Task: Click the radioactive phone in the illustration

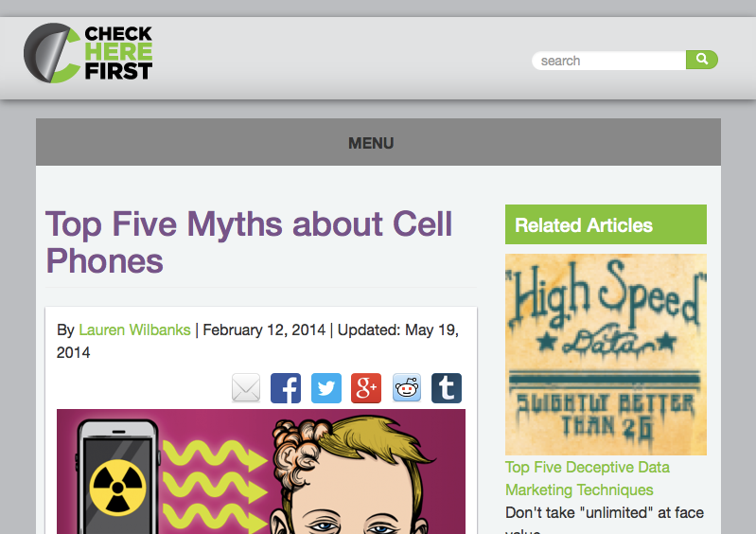Action: coord(118,477)
